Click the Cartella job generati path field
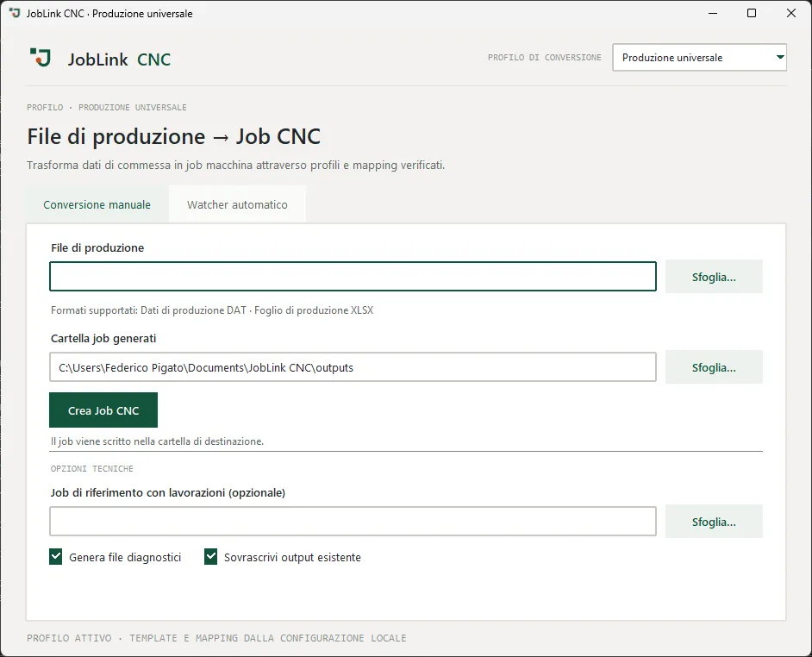812x657 pixels. pos(353,366)
